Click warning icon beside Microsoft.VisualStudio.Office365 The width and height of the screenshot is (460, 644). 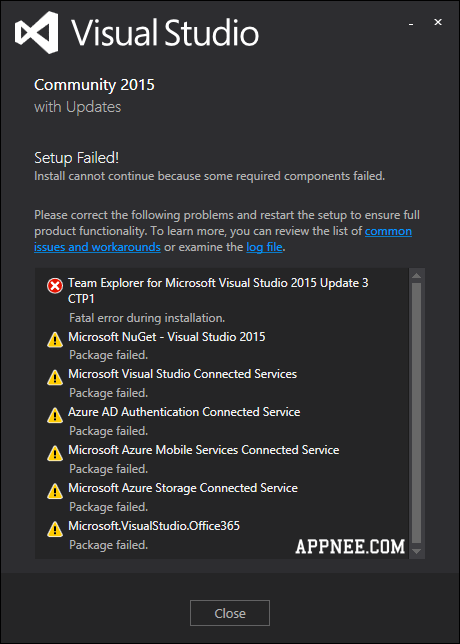click(x=55, y=529)
